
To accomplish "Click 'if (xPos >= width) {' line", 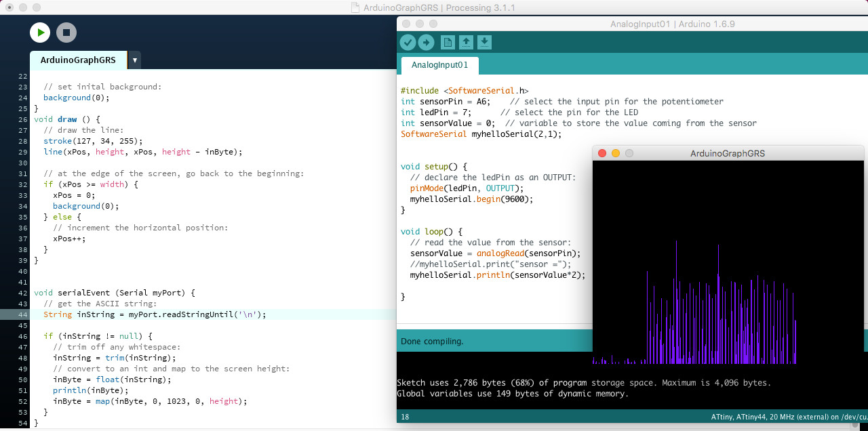I will 90,184.
